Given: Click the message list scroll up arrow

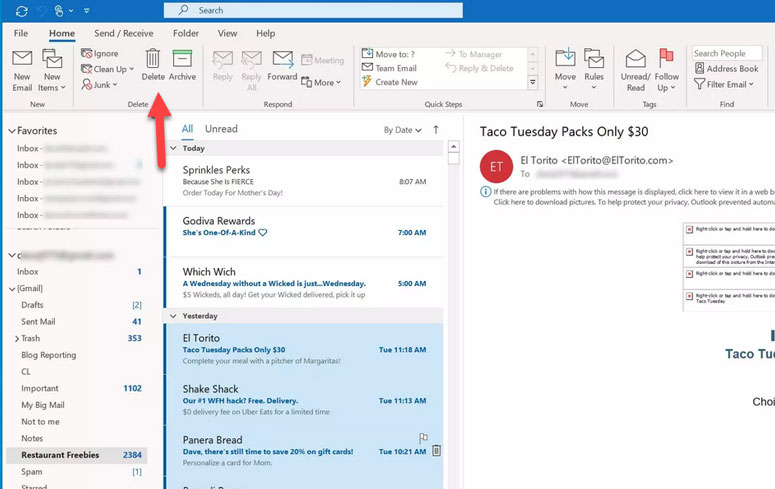Looking at the screenshot, I should (453, 146).
